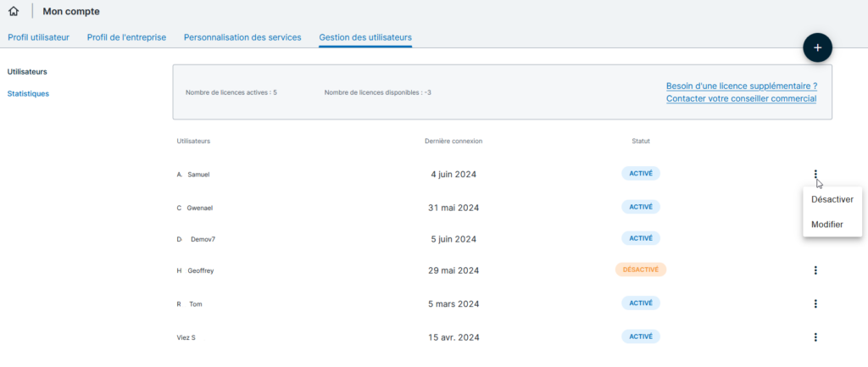This screenshot has height=367, width=868.
Task: Open the three-dot menu for Viez S
Action: (815, 337)
